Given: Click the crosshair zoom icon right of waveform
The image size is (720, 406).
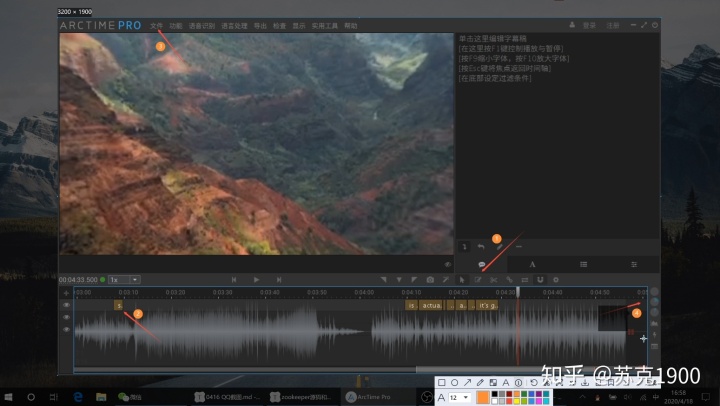Looking at the screenshot, I should [643, 338].
